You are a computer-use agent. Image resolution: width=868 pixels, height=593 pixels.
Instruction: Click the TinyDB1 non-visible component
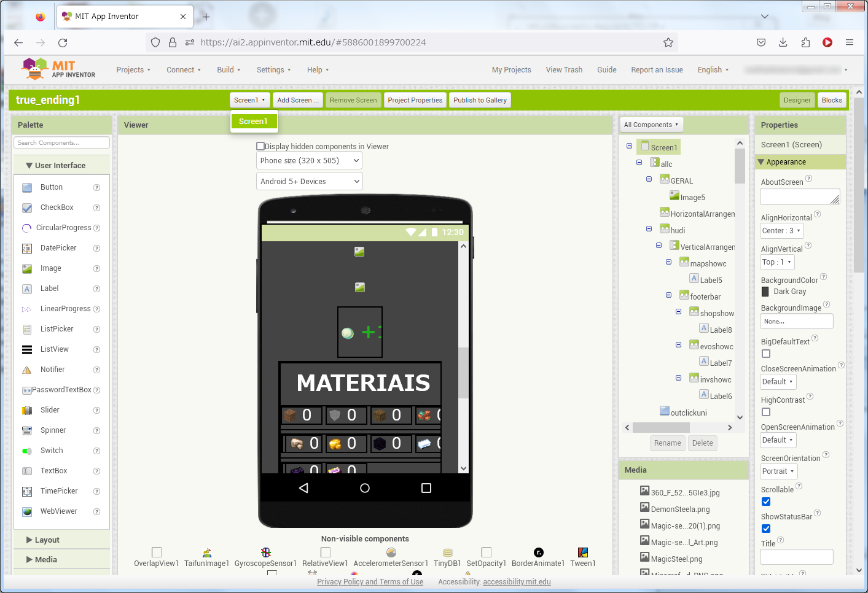447,553
